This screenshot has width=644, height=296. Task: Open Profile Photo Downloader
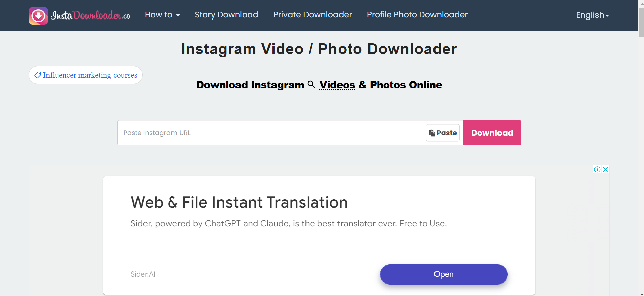pos(417,15)
